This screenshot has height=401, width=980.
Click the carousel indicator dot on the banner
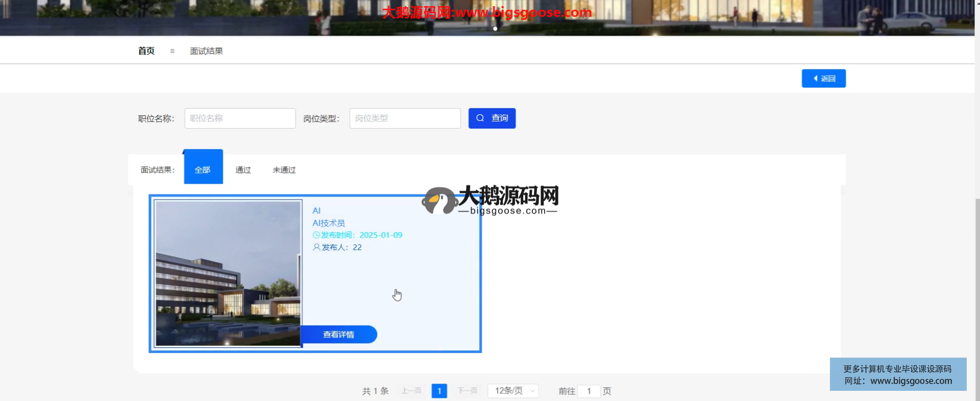tap(495, 29)
